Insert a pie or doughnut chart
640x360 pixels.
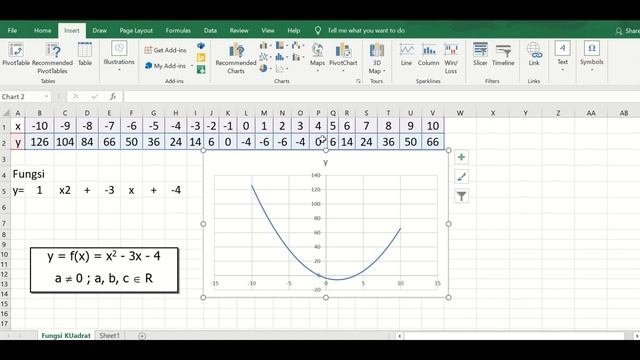click(265, 69)
